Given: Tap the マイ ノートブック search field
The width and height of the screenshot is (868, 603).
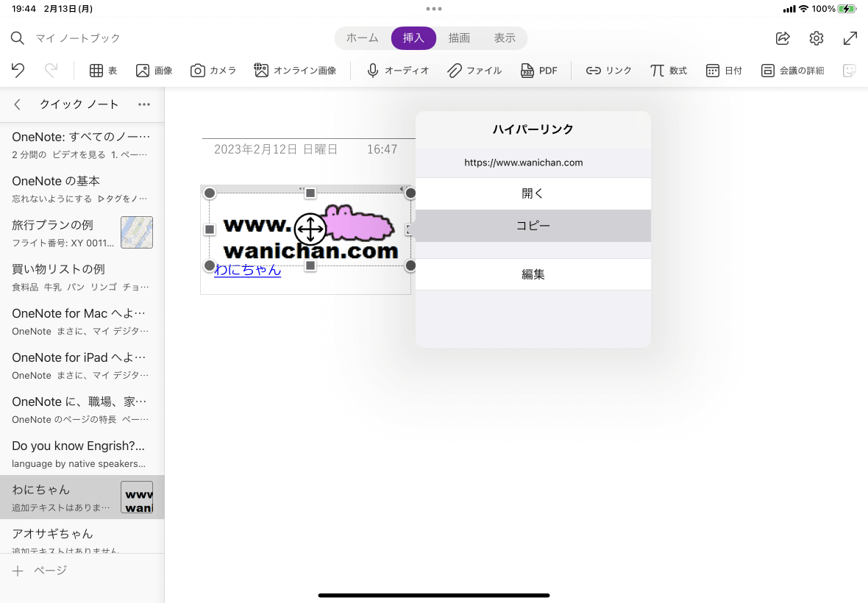Looking at the screenshot, I should coord(77,38).
